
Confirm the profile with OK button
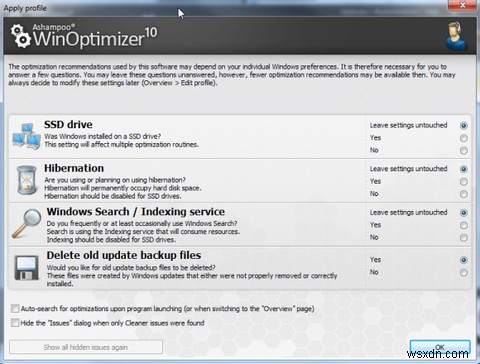[440, 347]
